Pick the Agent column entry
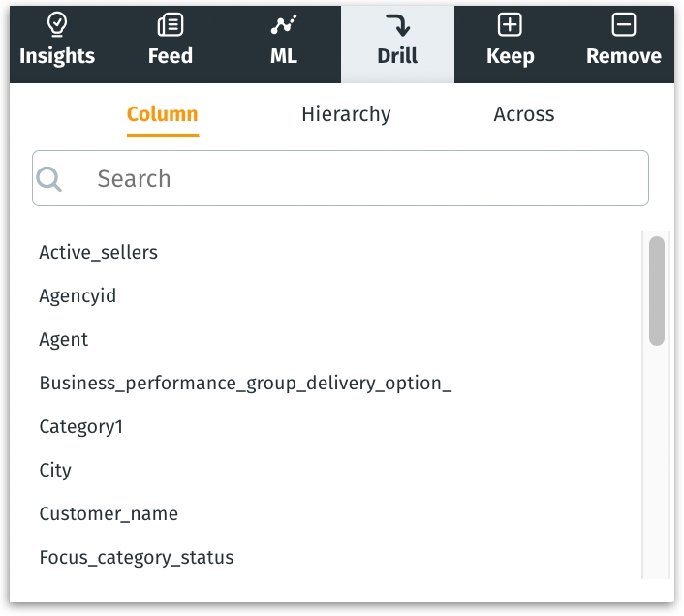The height and width of the screenshot is (616, 684). click(x=64, y=340)
